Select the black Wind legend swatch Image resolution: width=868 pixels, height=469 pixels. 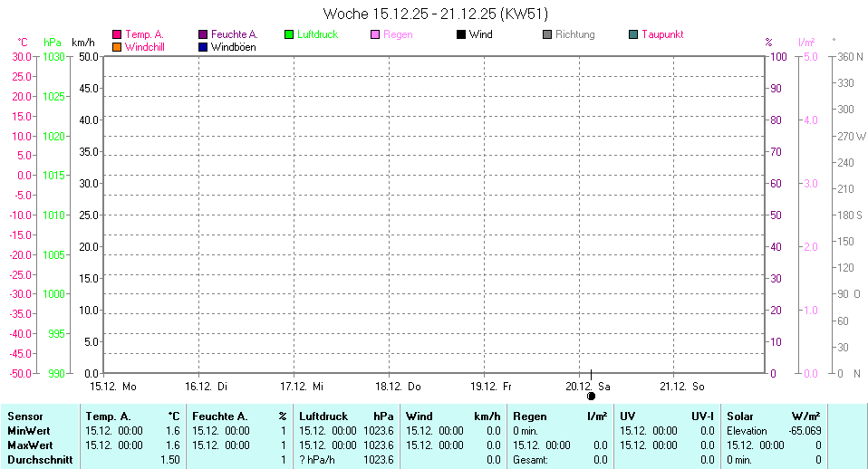tap(461, 34)
